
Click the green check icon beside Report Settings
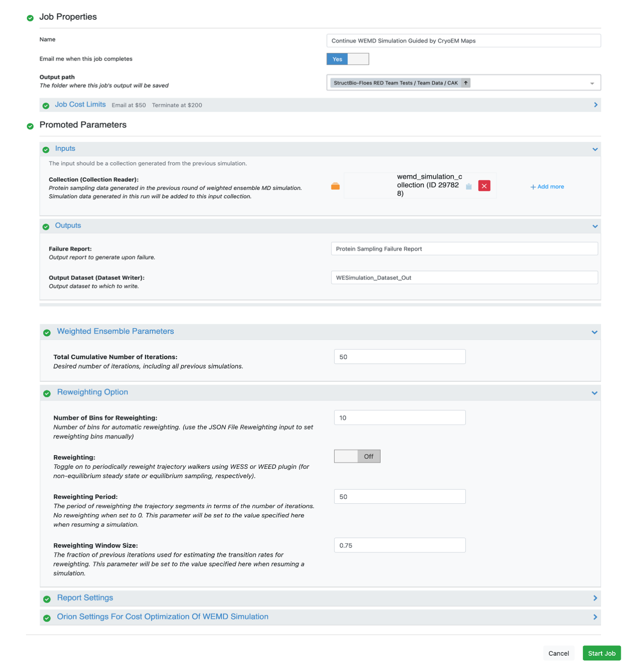(47, 599)
